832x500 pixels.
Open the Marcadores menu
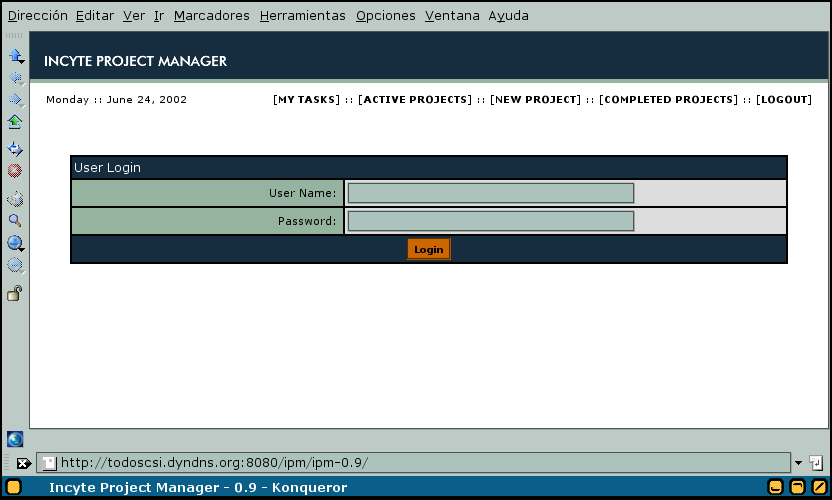[x=212, y=16]
